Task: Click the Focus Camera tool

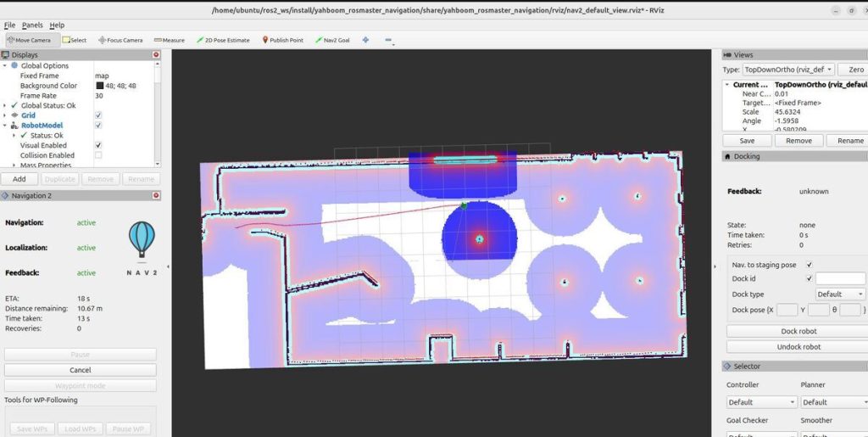Action: [x=120, y=40]
